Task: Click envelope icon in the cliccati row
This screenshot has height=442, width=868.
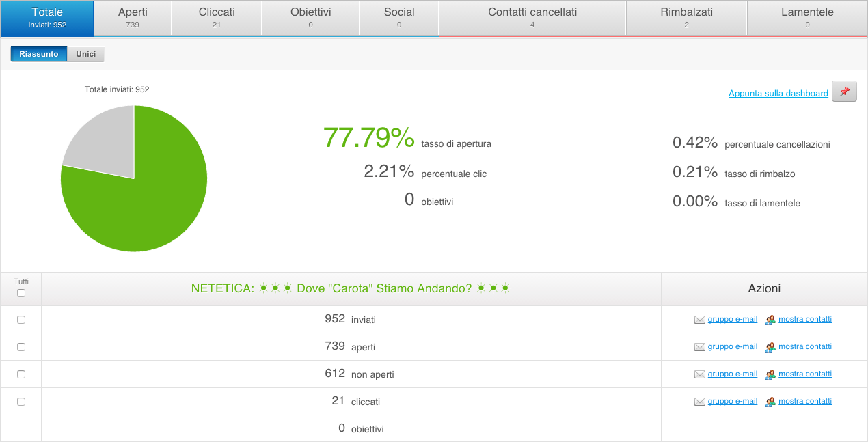Action: tap(699, 402)
